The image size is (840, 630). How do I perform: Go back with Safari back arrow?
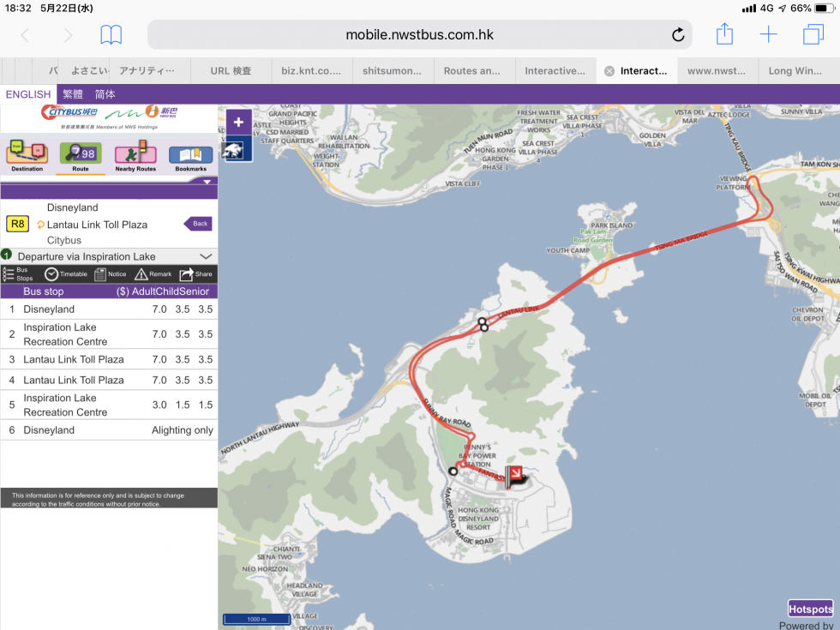25,35
